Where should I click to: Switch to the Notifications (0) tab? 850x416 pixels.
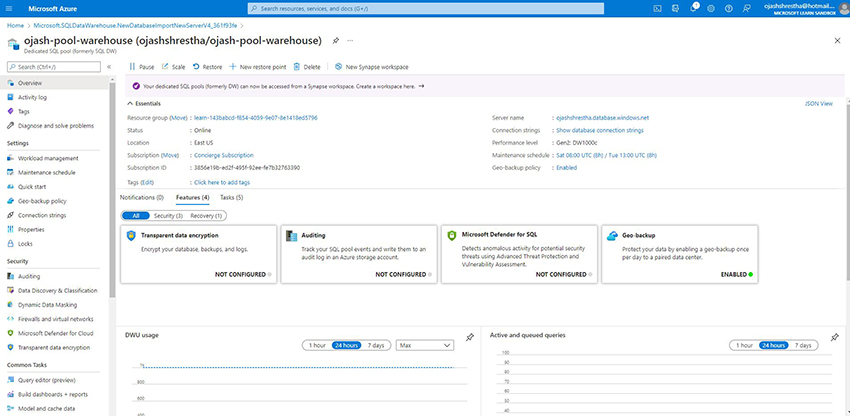click(141, 197)
